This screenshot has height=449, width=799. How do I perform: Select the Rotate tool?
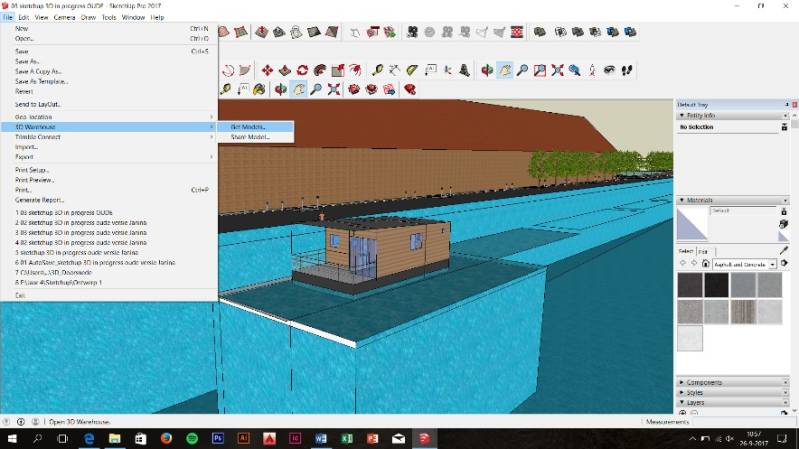(302, 70)
